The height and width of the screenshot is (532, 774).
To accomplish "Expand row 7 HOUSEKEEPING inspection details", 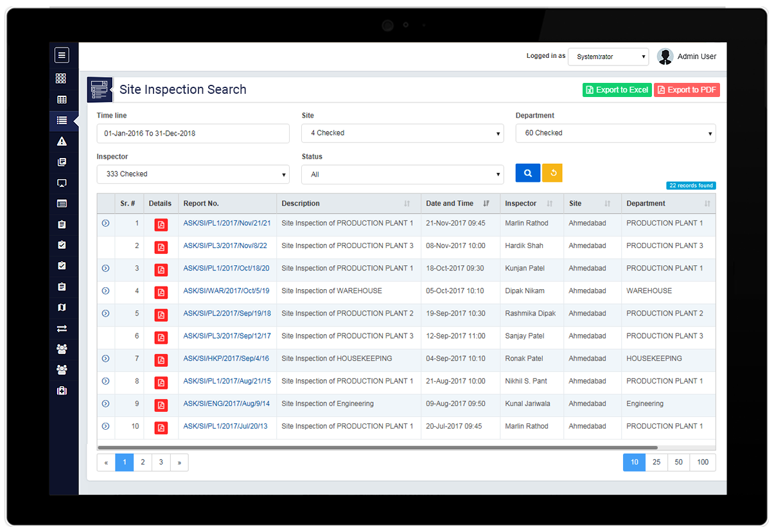I will pyautogui.click(x=105, y=359).
